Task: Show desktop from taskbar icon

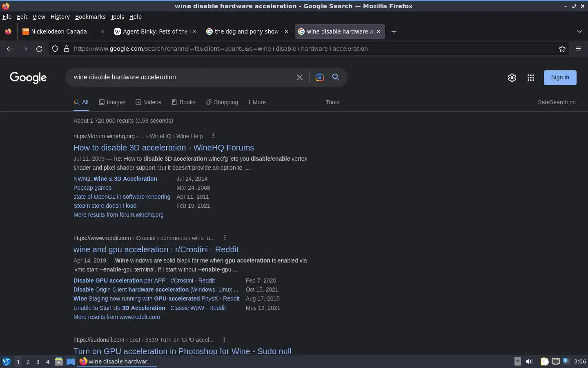Action: click(71, 361)
